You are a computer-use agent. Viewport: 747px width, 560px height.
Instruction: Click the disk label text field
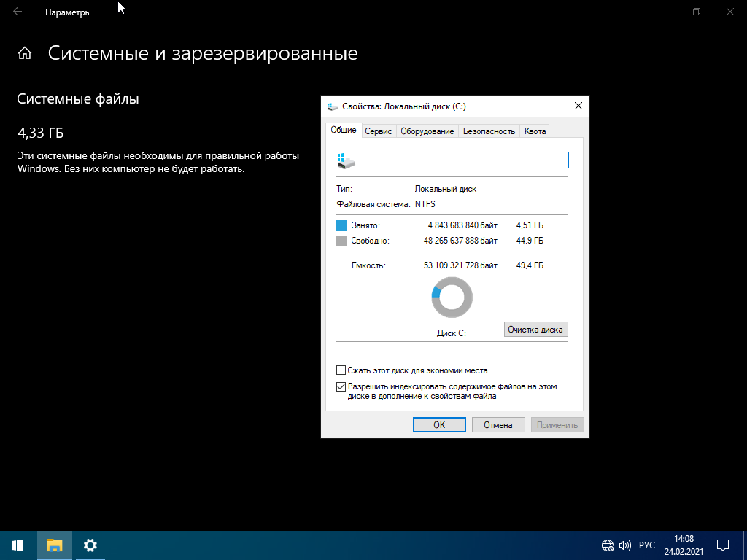[479, 160]
